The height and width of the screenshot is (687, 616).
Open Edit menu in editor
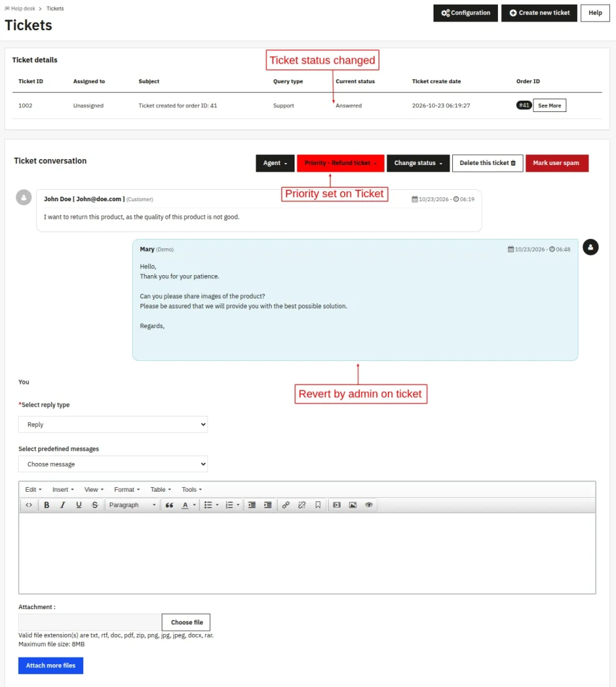(x=34, y=489)
